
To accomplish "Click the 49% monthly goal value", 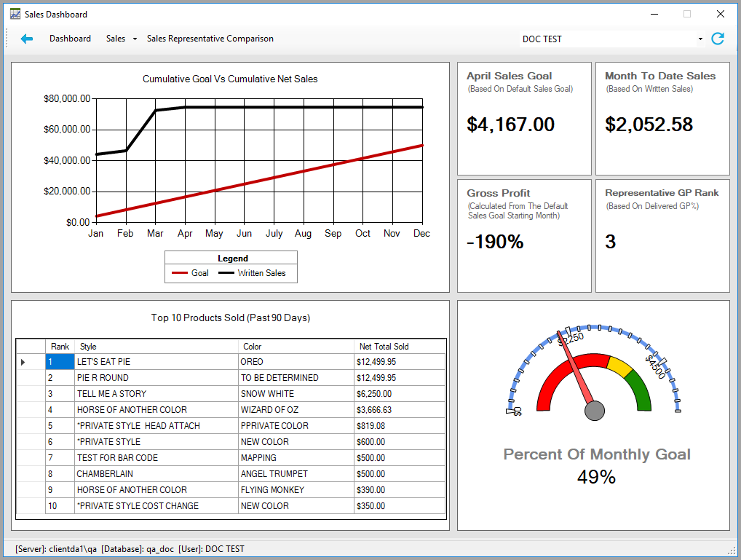I will [x=596, y=477].
